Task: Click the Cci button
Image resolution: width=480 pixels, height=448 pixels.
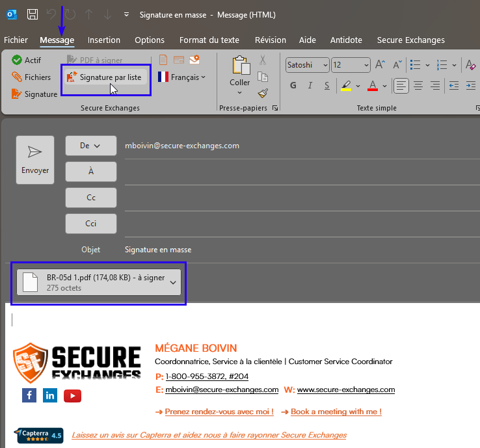Action: 91,224
